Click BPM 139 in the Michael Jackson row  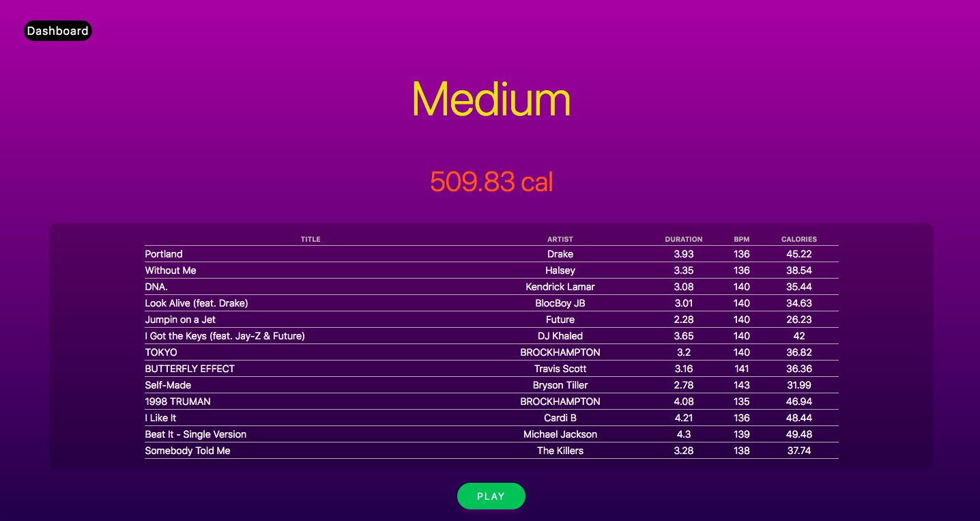[x=742, y=434]
